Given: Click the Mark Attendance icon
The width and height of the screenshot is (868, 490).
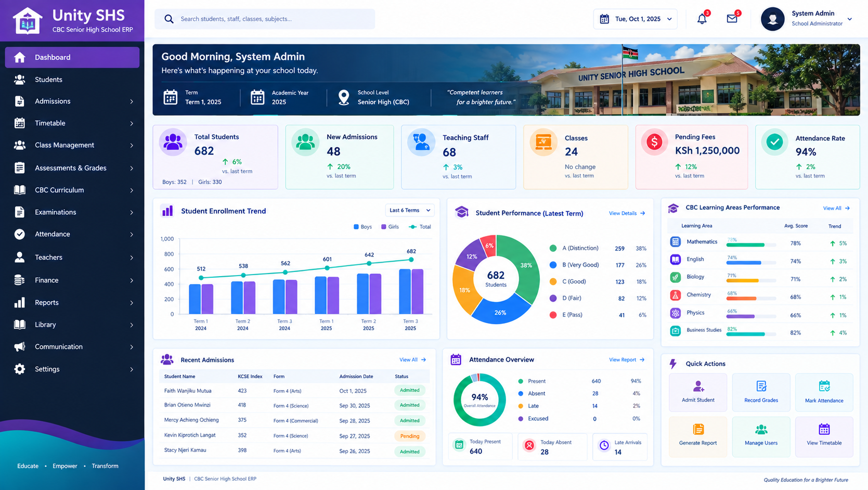Looking at the screenshot, I should [x=824, y=386].
